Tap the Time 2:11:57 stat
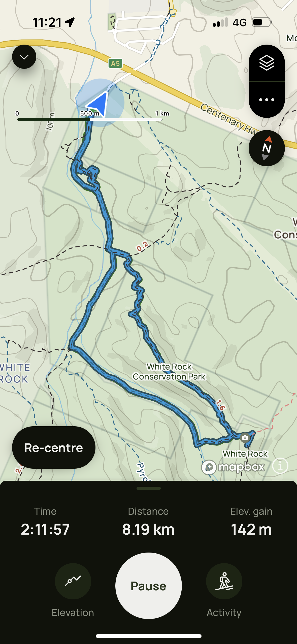Image resolution: width=297 pixels, height=644 pixels. point(45,521)
